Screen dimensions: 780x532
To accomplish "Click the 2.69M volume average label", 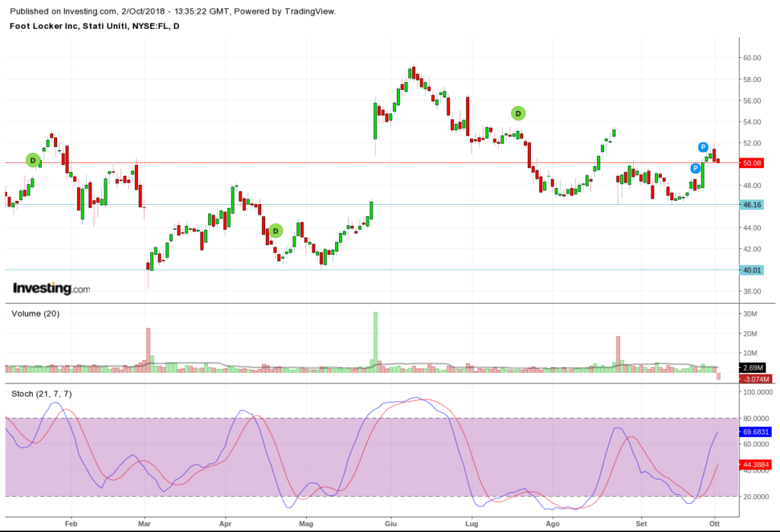I will click(753, 368).
